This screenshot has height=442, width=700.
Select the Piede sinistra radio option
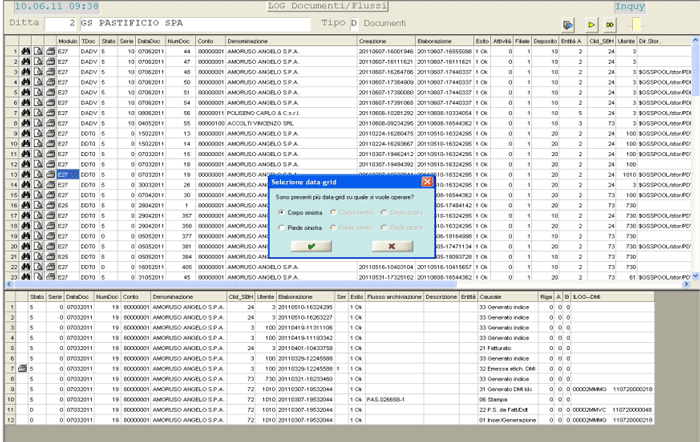pyautogui.click(x=281, y=228)
